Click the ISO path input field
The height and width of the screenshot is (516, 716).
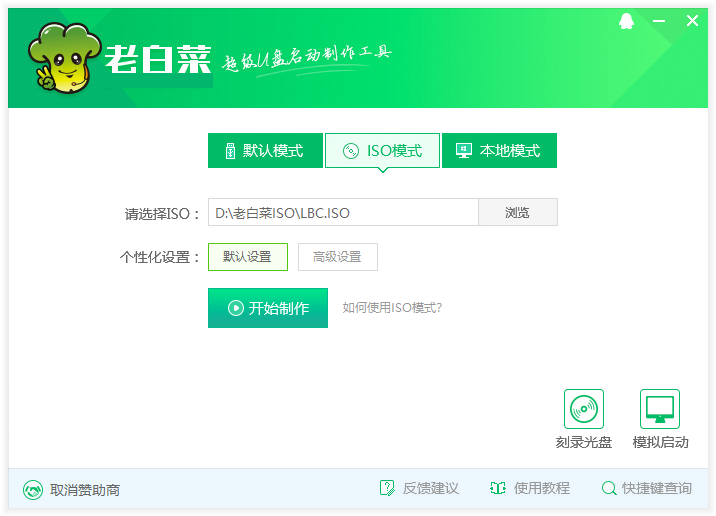tap(343, 212)
